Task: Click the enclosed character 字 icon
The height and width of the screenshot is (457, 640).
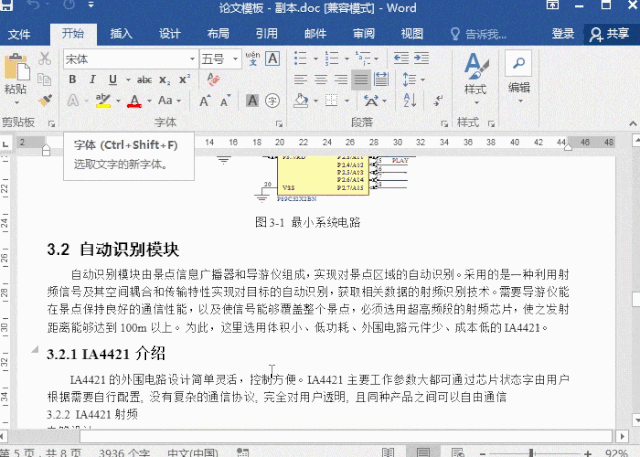Action: 272,100
